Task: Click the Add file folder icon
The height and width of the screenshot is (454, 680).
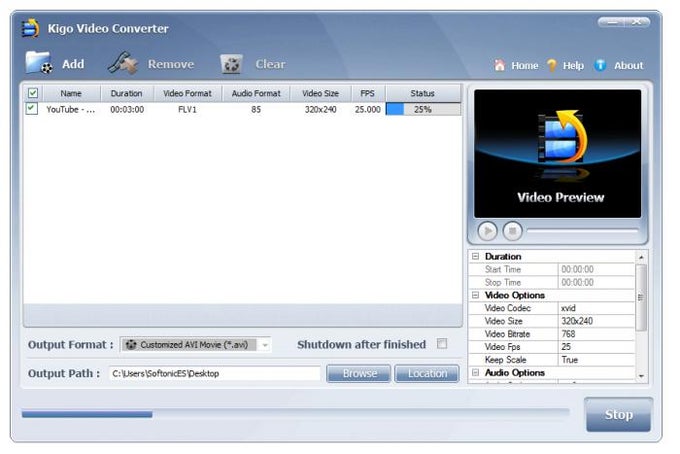Action: [x=39, y=63]
